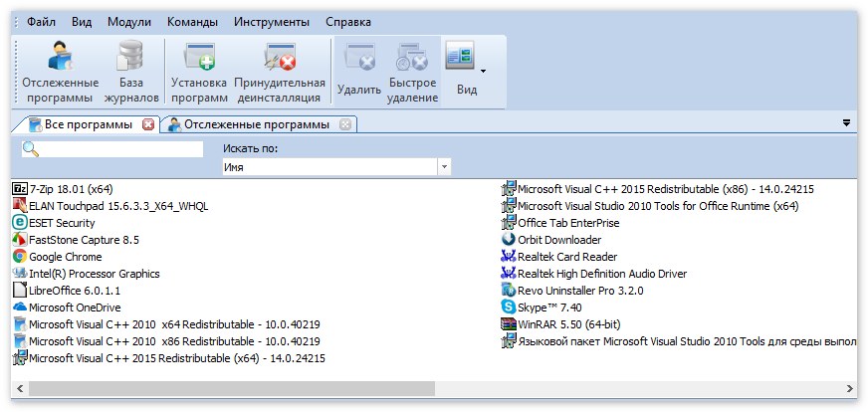The height and width of the screenshot is (412, 868).
Task: Open the tab list dropdown arrow at right
Action: (x=846, y=123)
